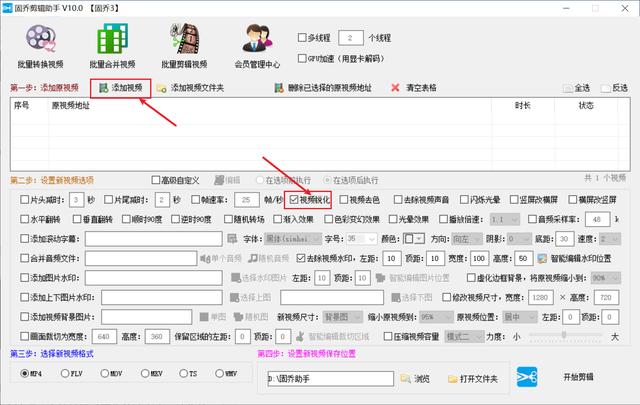Select MKV format radio button
Viewport: 640px width, 405px height.
(x=144, y=373)
